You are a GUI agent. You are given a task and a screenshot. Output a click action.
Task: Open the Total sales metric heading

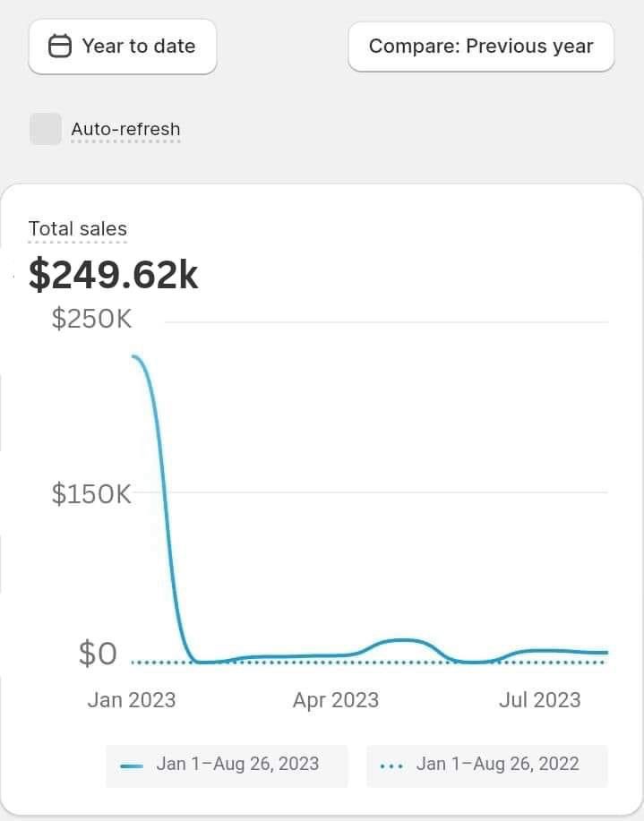point(78,228)
